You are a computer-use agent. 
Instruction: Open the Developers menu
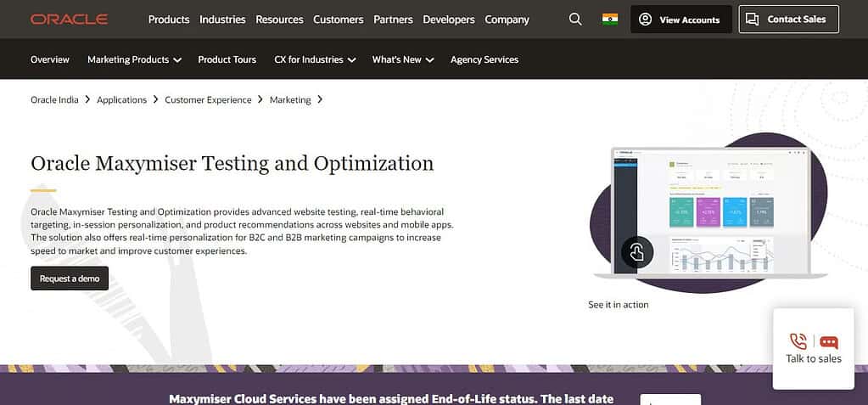[x=449, y=20]
